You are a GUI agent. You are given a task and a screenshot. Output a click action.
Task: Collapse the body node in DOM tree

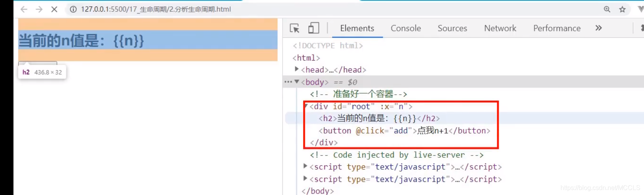[x=296, y=81]
